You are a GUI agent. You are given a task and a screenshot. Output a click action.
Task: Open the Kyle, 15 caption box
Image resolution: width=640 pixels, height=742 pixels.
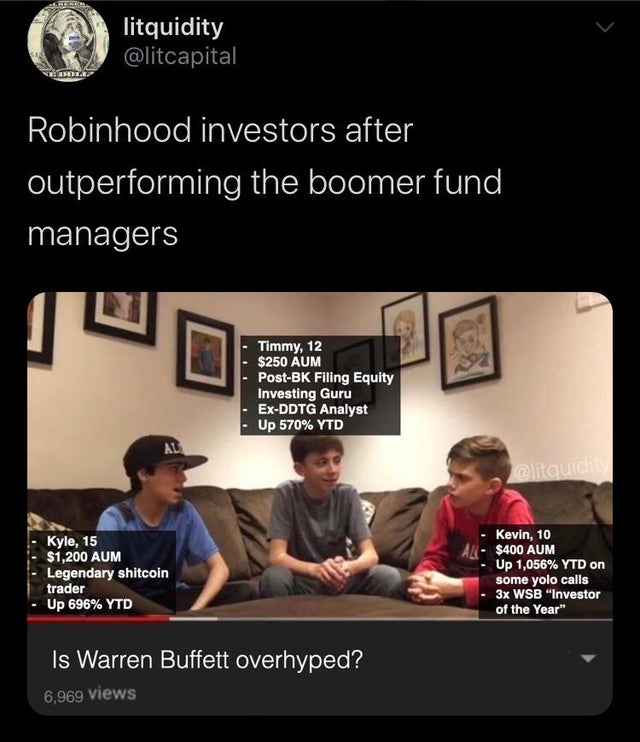pos(102,572)
